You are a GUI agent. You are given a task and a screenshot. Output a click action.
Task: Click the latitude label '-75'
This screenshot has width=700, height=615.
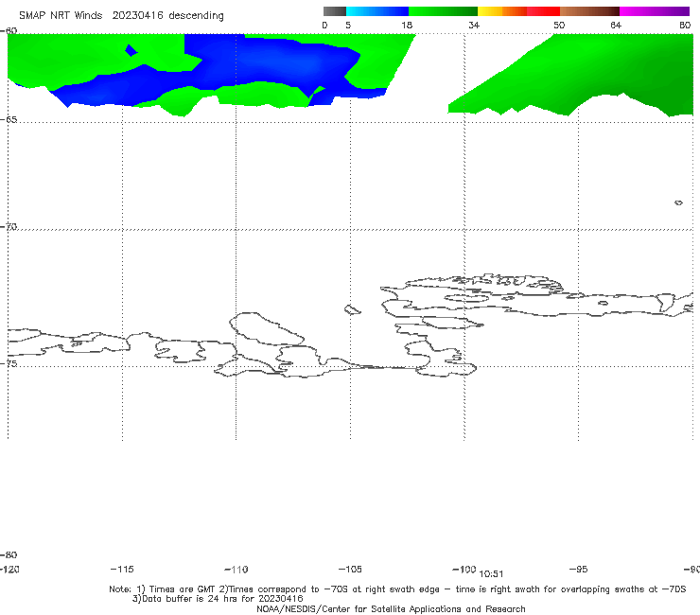click(x=9, y=363)
